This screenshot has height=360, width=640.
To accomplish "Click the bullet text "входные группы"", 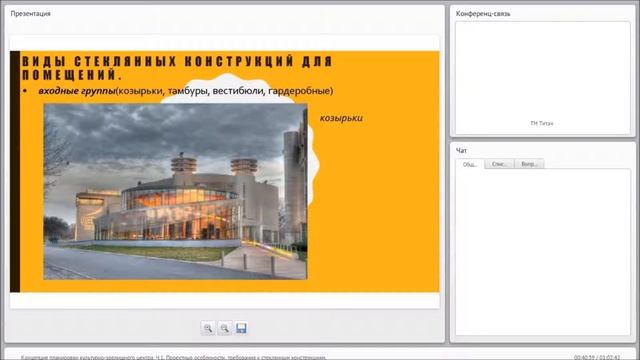I will coord(77,91).
